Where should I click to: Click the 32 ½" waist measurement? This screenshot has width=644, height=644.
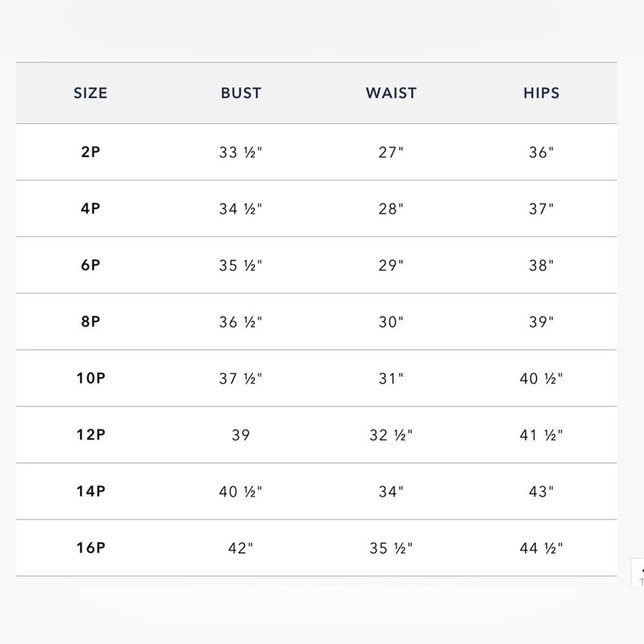tap(391, 435)
